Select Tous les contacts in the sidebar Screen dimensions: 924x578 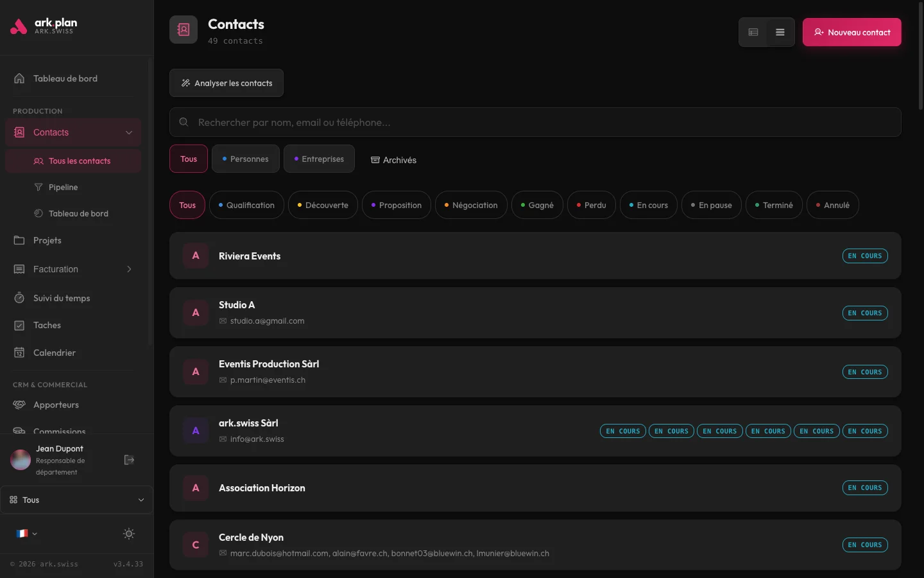pos(79,161)
